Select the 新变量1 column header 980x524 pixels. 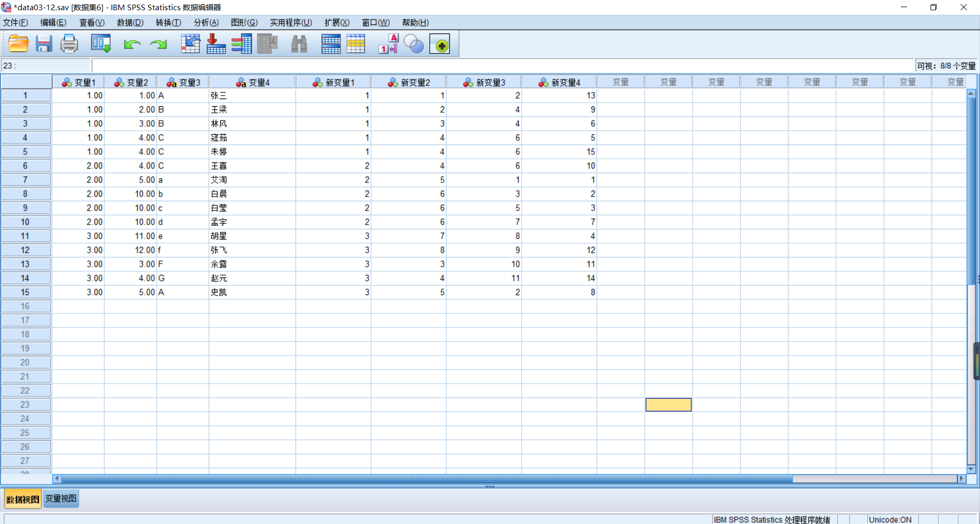[x=333, y=82]
